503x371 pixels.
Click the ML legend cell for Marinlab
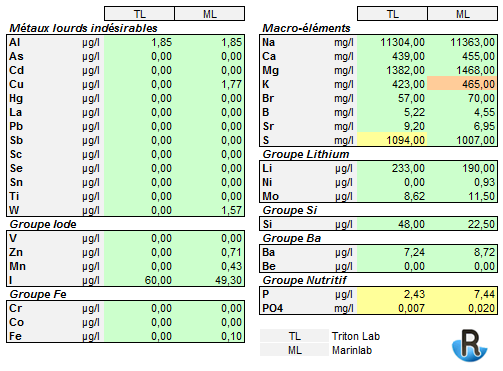pyautogui.click(x=294, y=350)
